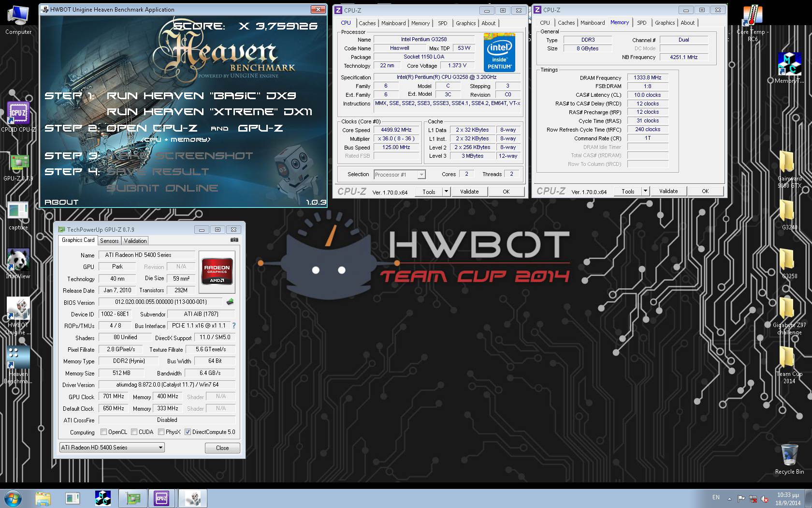Switch to Heaven Benchmark taskbar icon

click(193, 498)
